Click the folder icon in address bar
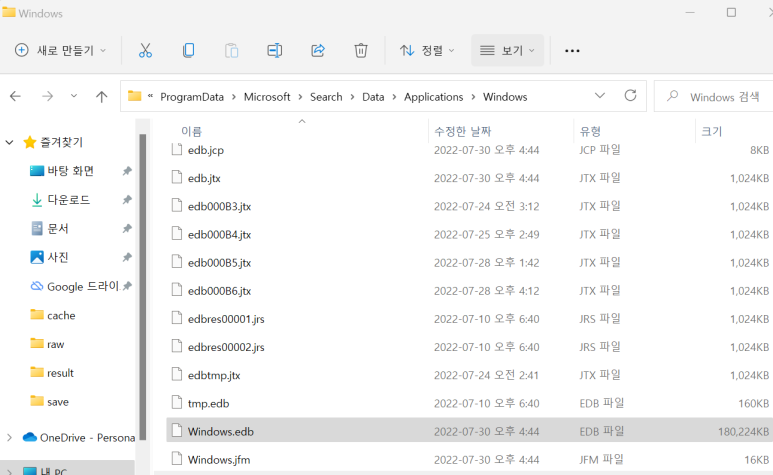 pos(135,96)
